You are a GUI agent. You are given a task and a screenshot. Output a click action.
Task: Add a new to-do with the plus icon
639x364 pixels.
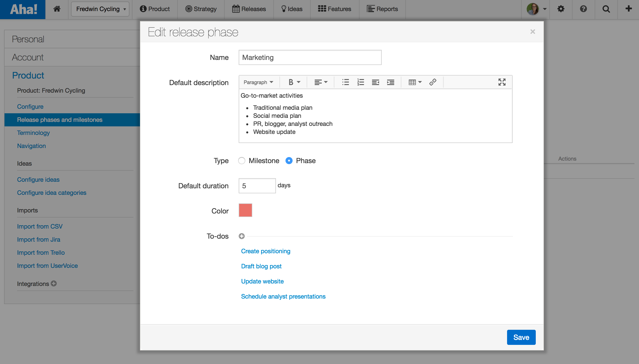pos(242,236)
